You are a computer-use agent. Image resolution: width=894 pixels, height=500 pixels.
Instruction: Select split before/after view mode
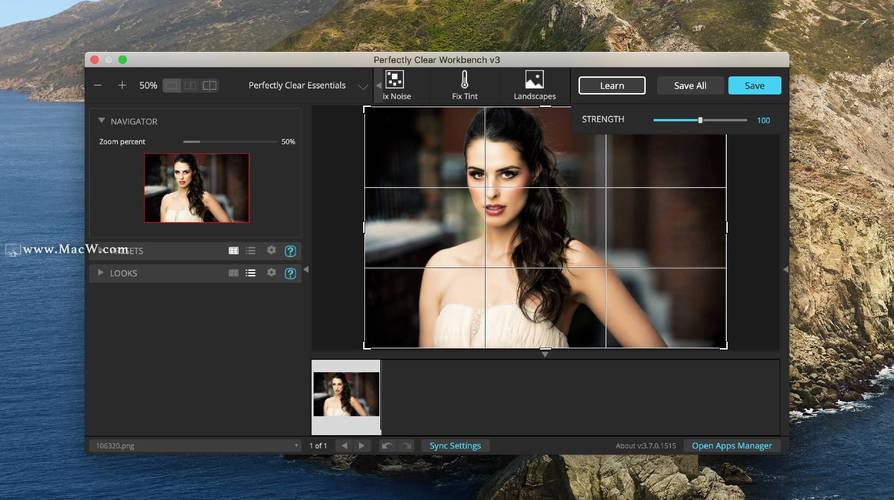coord(210,86)
